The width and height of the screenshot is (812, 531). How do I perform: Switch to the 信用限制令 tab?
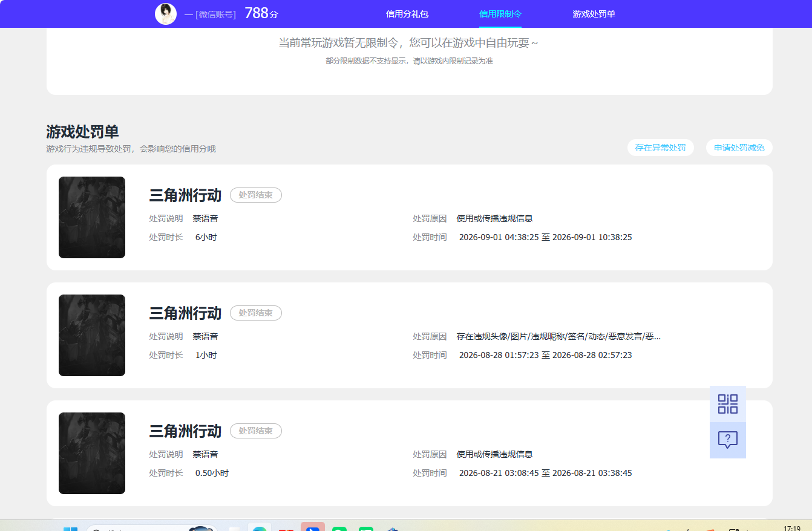pos(500,14)
